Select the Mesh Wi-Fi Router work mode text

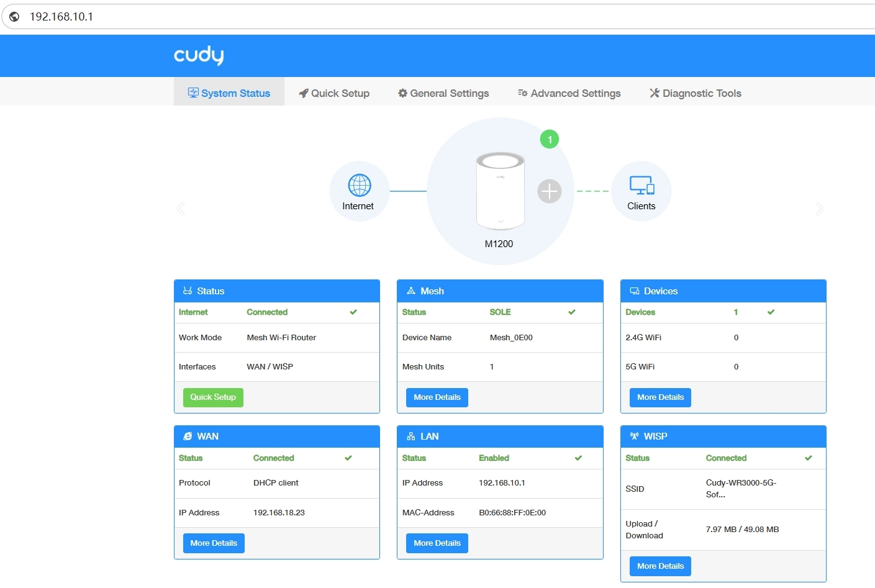coord(281,338)
